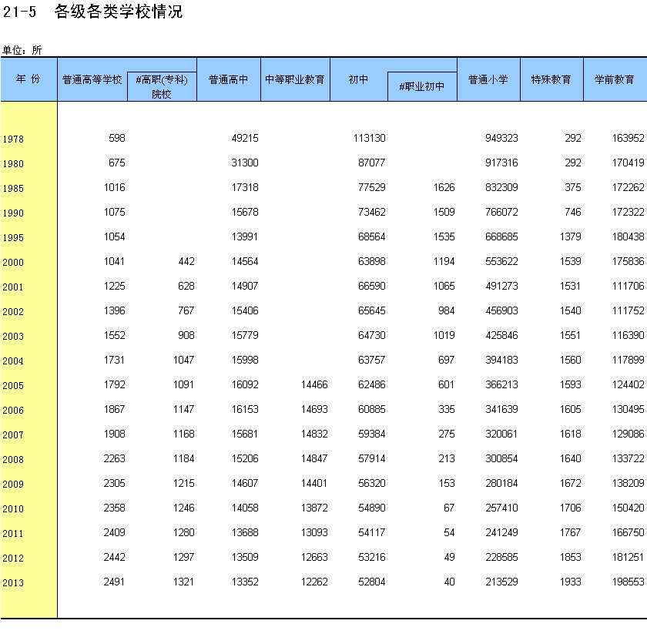Select the #高职(专科)院校 header cell
Viewport: 647px width, 644px height.
[162, 86]
